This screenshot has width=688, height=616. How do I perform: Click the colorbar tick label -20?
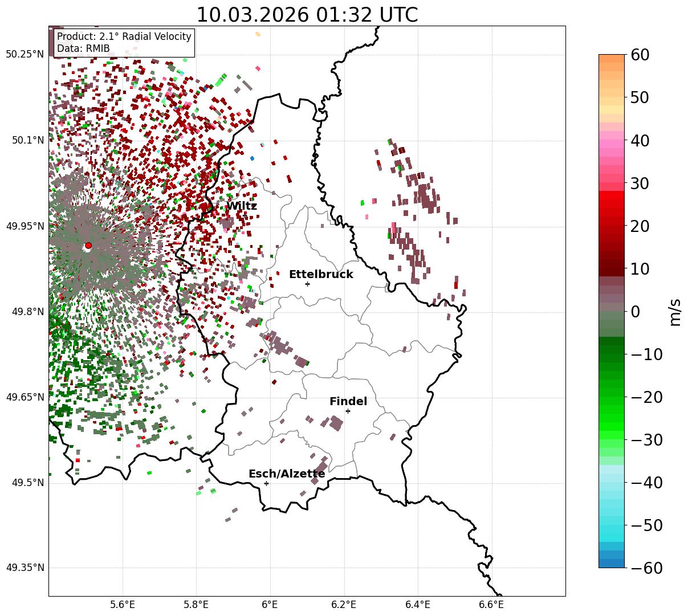tap(648, 397)
